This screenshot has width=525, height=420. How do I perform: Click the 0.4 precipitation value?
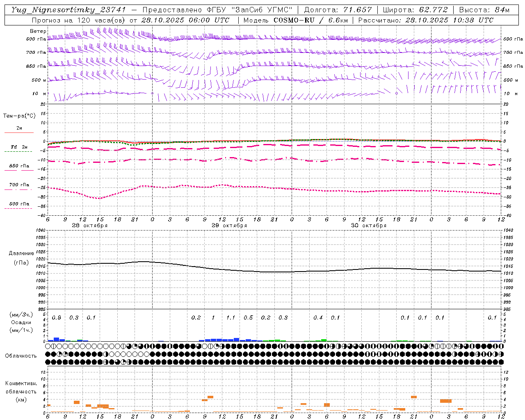tap(318, 318)
